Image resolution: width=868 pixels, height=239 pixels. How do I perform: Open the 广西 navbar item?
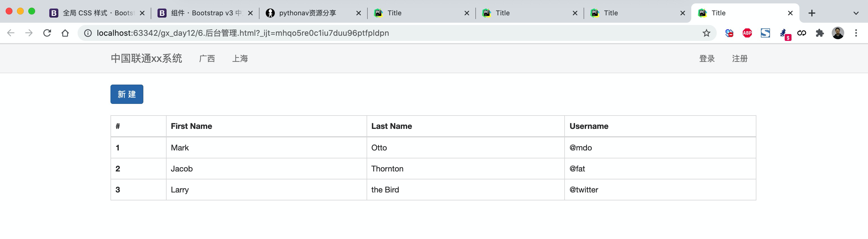pos(207,58)
